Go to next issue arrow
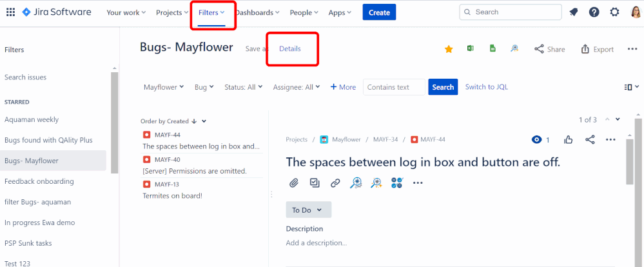Viewport: 644px width, 267px height. click(618, 119)
